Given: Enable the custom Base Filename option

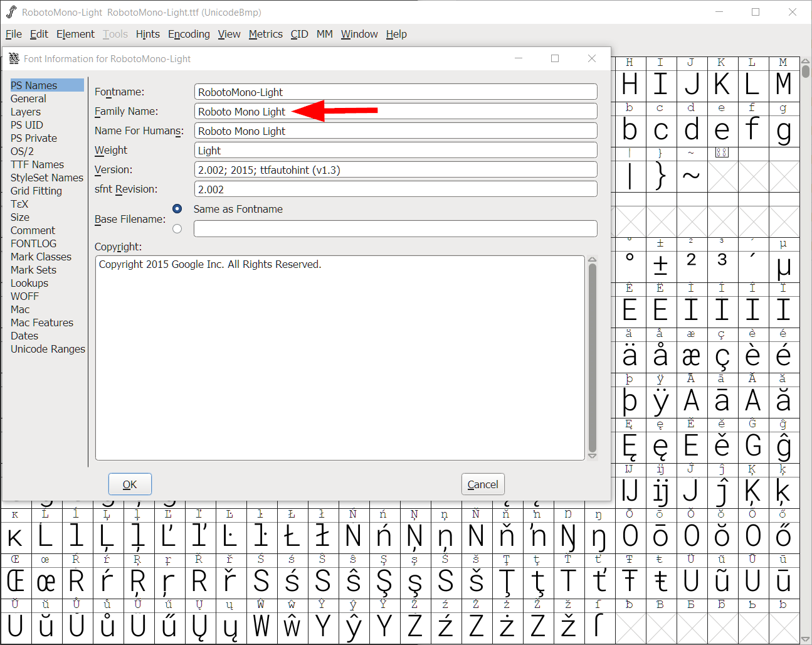Looking at the screenshot, I should pyautogui.click(x=177, y=228).
